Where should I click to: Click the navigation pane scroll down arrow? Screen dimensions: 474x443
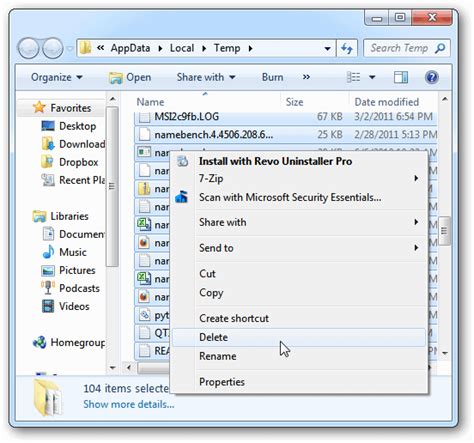tap(112, 368)
